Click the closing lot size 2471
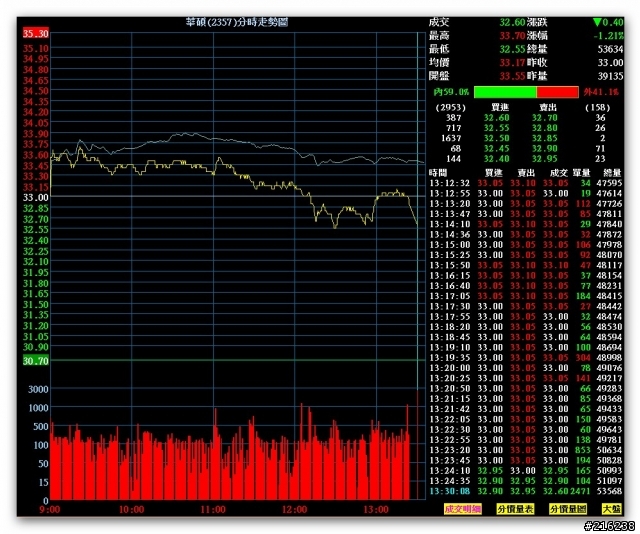This screenshot has height=534, width=640. (x=580, y=492)
